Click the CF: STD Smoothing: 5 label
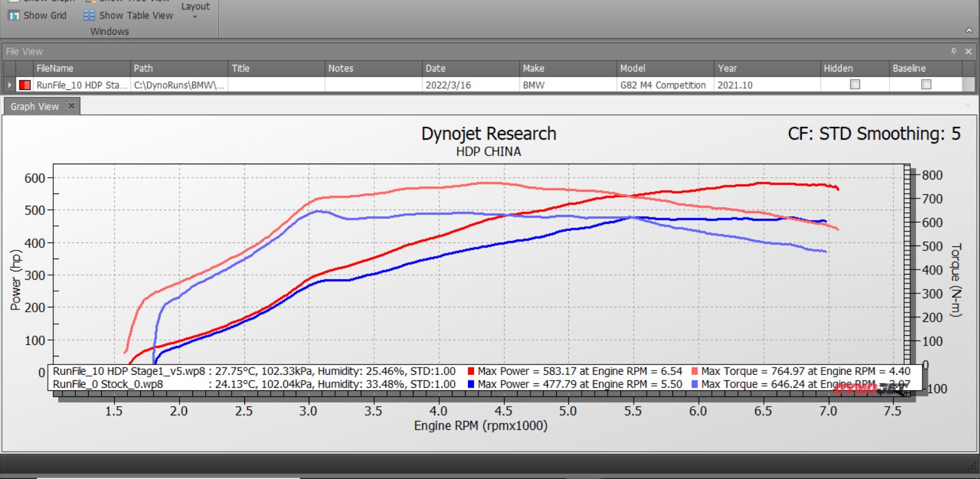 click(875, 134)
